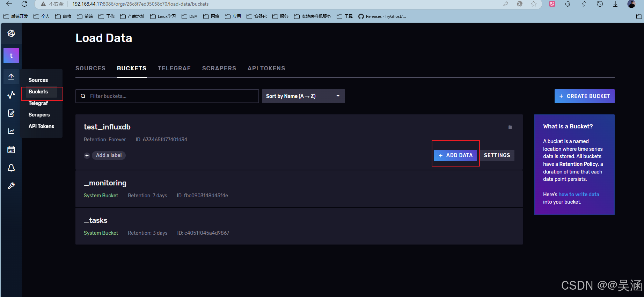The image size is (644, 297).
Task: Open the Alerts bell icon in sidebar
Action: pos(11,168)
